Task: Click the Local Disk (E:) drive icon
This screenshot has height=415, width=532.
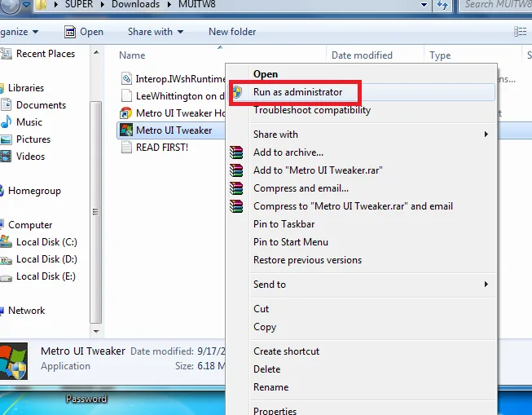Action: click(x=6, y=278)
